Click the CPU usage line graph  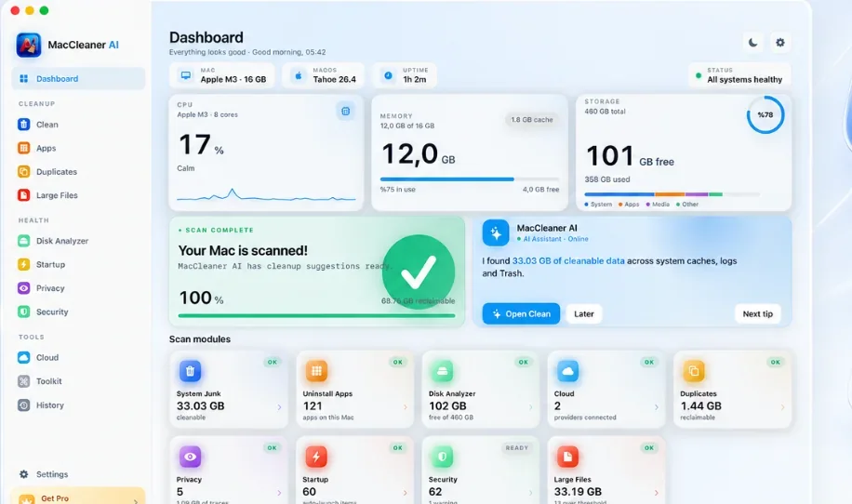tap(266, 195)
